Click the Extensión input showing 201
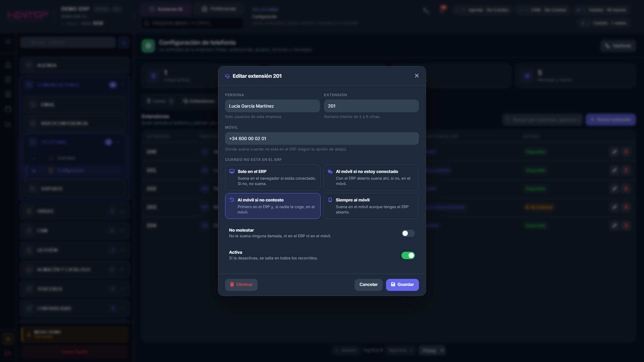Screen dimensions: 644x362 pos(371,106)
